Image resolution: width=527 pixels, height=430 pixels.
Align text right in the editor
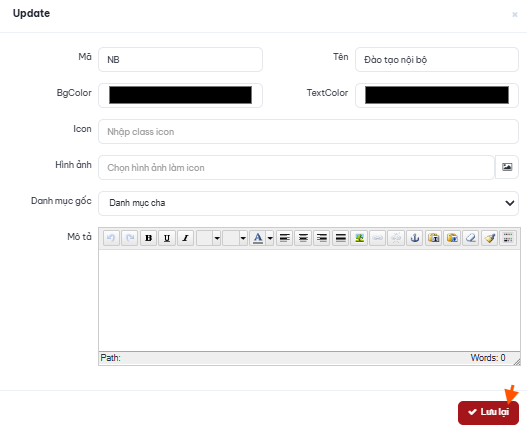coord(322,238)
